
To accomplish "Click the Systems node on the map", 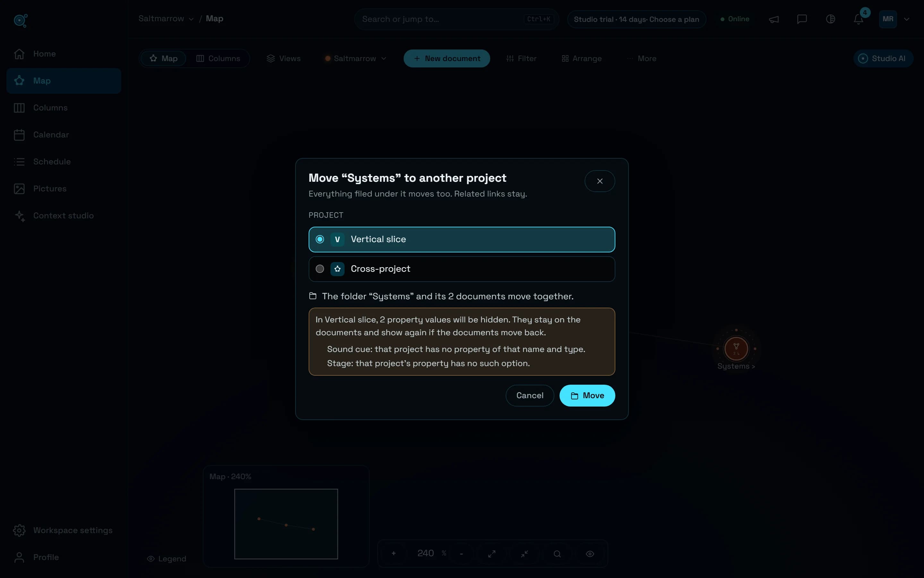I will coord(736,349).
